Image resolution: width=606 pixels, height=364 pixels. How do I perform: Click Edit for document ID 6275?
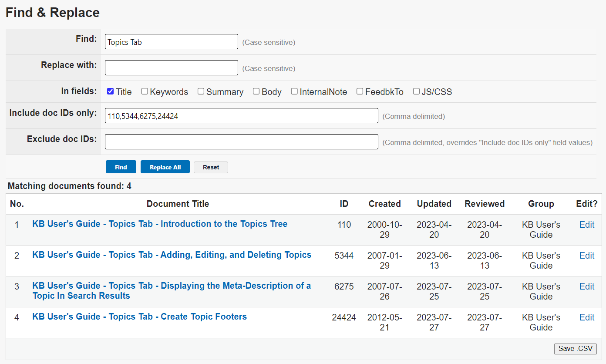[x=587, y=286]
